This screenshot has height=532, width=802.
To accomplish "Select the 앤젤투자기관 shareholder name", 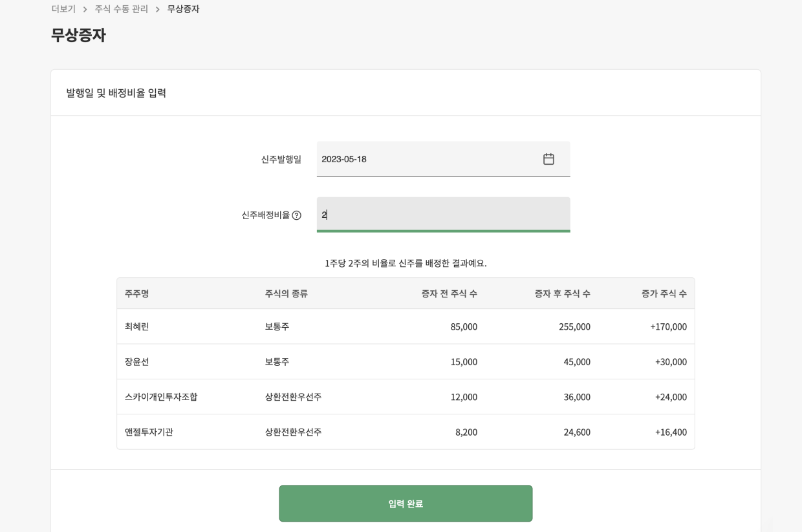I will pos(149,432).
